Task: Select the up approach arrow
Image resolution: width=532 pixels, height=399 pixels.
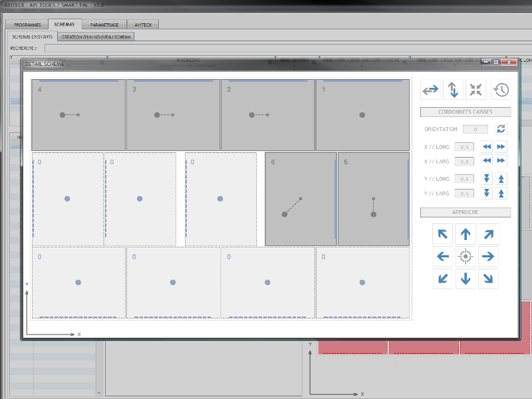Action: (x=465, y=234)
